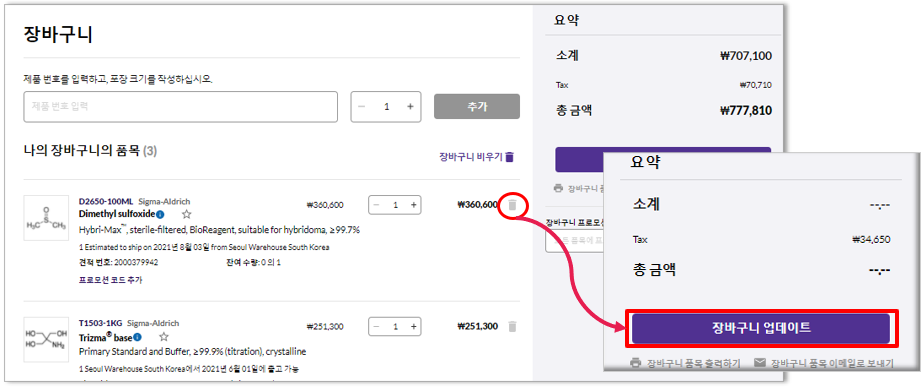Image resolution: width=924 pixels, height=390 pixels.
Task: Click the empty cart trash icon
Action: click(510, 157)
